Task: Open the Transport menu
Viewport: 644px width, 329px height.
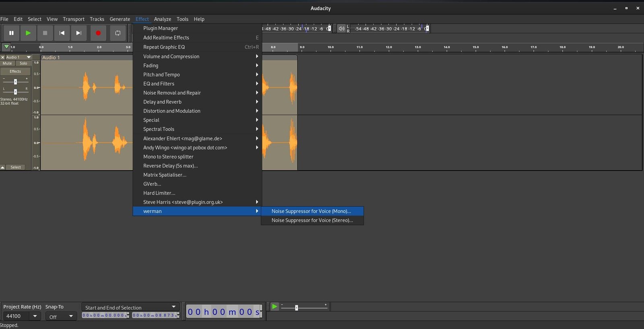Action: pos(74,19)
